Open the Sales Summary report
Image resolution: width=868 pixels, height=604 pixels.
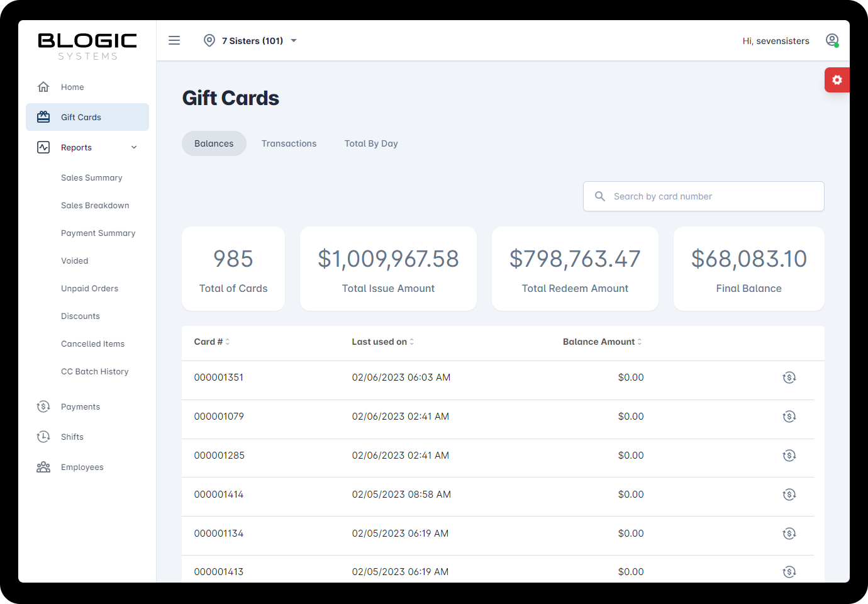(92, 177)
